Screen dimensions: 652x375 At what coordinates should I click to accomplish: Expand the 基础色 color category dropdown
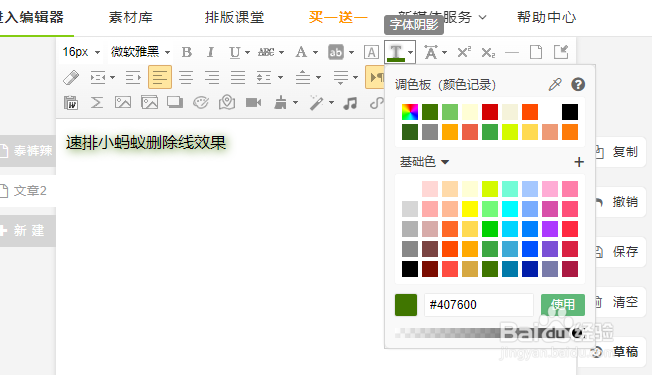424,161
